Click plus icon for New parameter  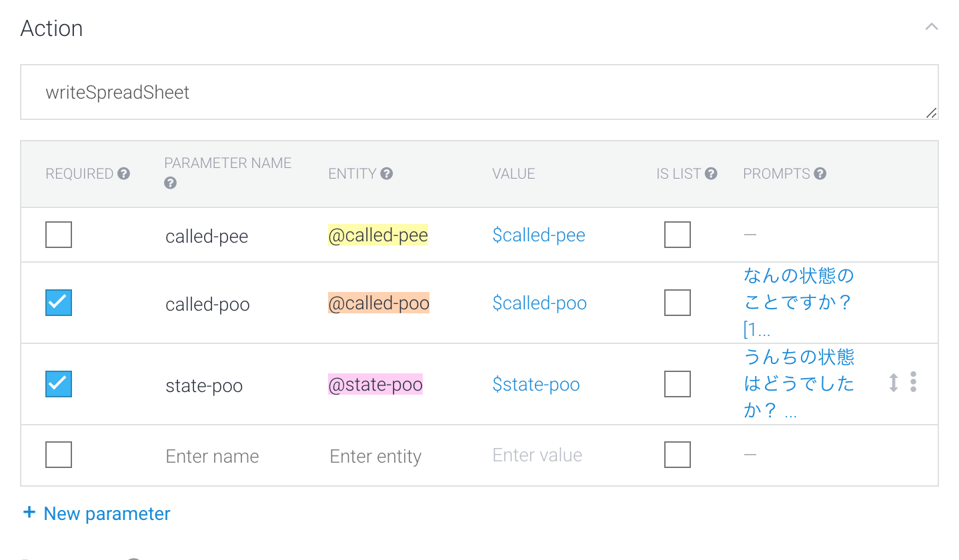(x=29, y=513)
